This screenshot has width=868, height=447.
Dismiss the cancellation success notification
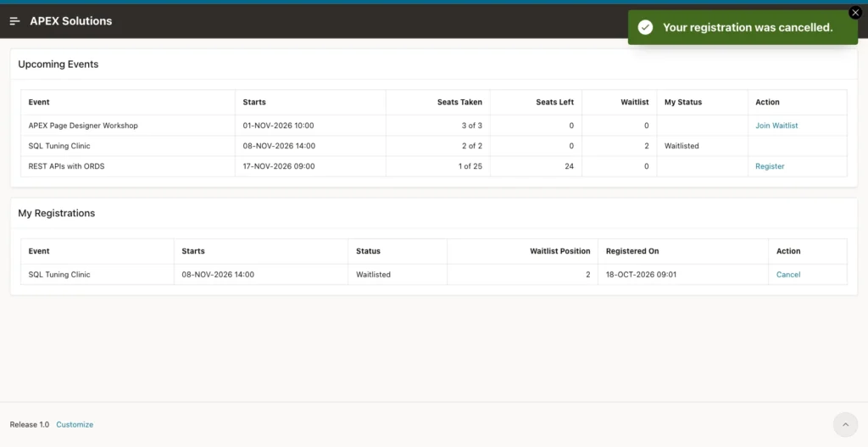point(854,13)
